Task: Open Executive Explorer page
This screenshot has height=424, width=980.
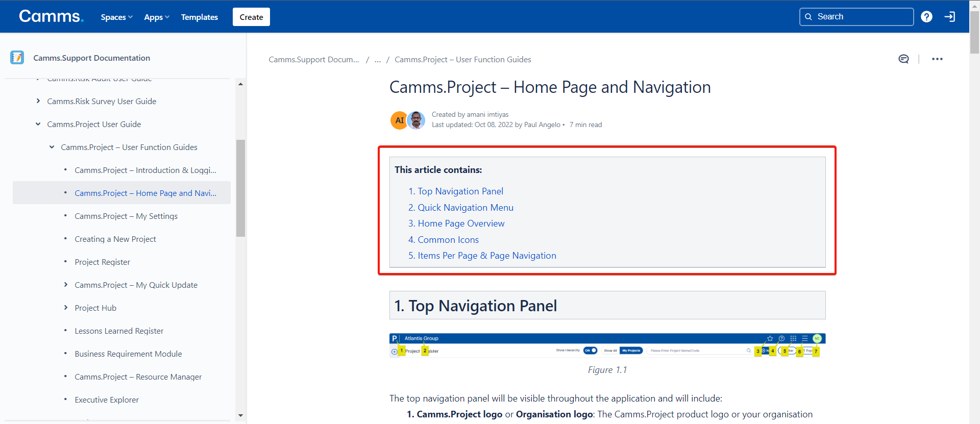Action: 107,400
